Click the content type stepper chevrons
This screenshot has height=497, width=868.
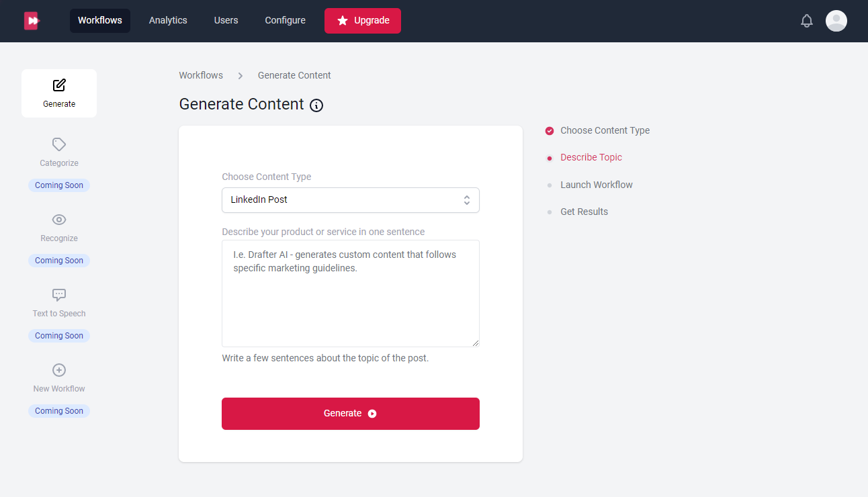[x=467, y=199]
